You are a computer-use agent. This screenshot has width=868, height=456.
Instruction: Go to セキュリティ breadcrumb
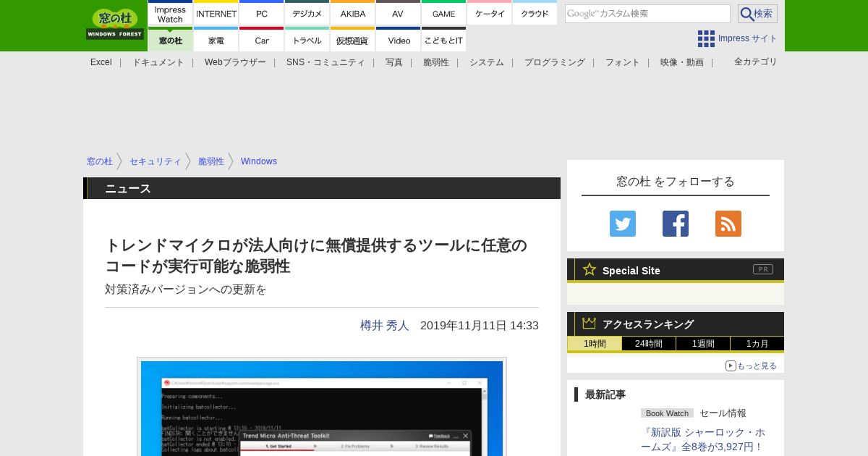(x=156, y=161)
